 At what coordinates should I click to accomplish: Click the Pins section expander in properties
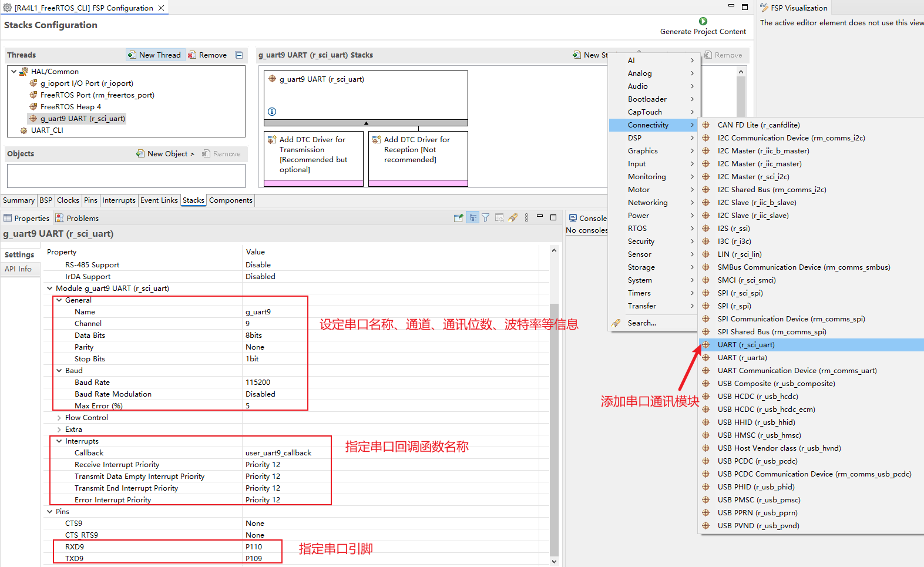coord(49,512)
